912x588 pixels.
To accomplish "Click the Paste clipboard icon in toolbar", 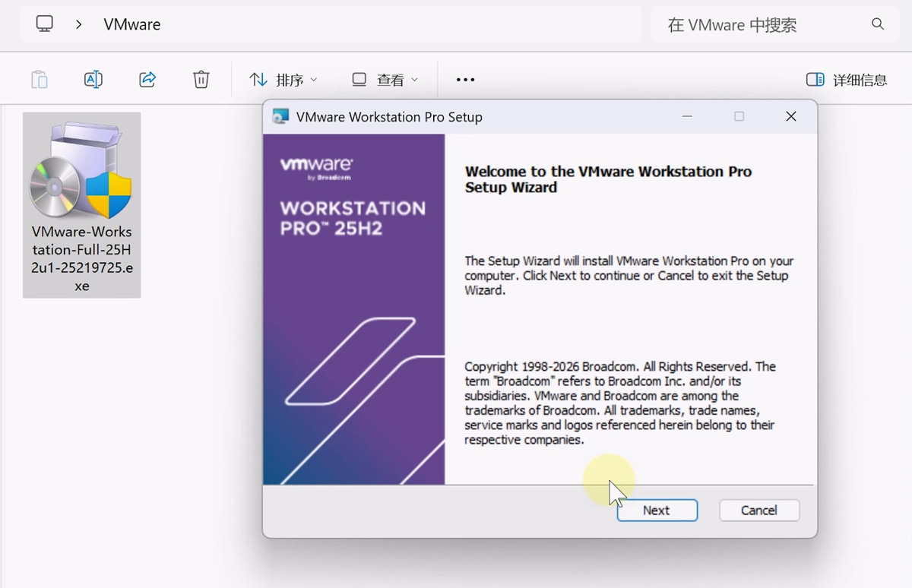I will click(40, 80).
